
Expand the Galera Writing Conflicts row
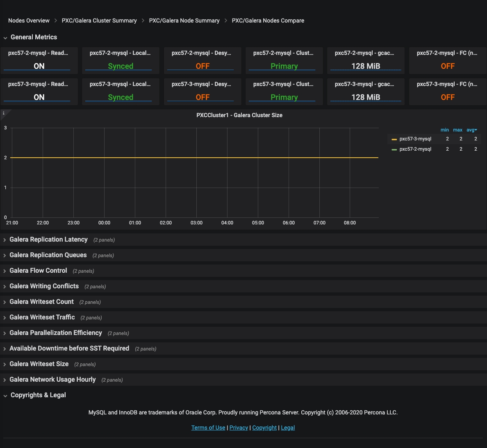[x=44, y=286]
